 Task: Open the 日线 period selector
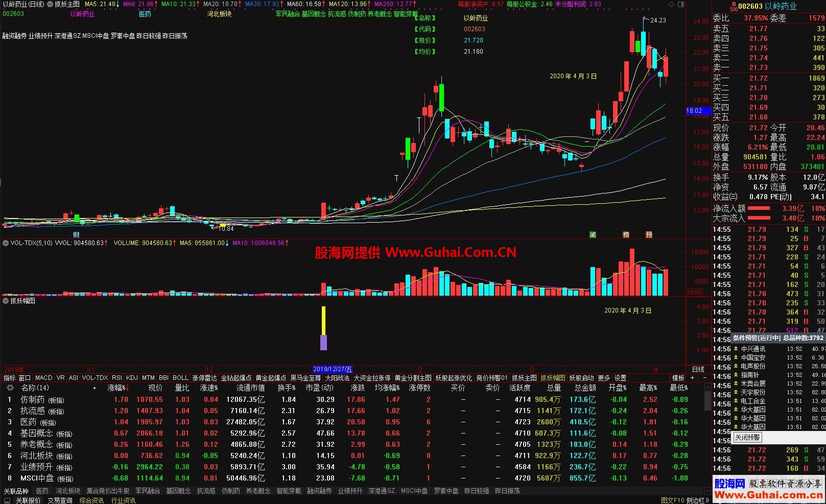698,369
